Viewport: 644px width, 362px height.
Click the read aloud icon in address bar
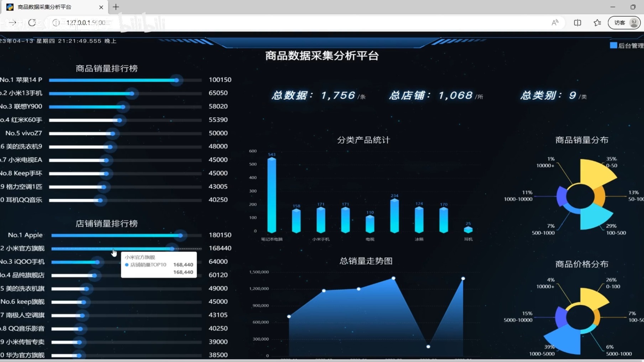pos(555,23)
